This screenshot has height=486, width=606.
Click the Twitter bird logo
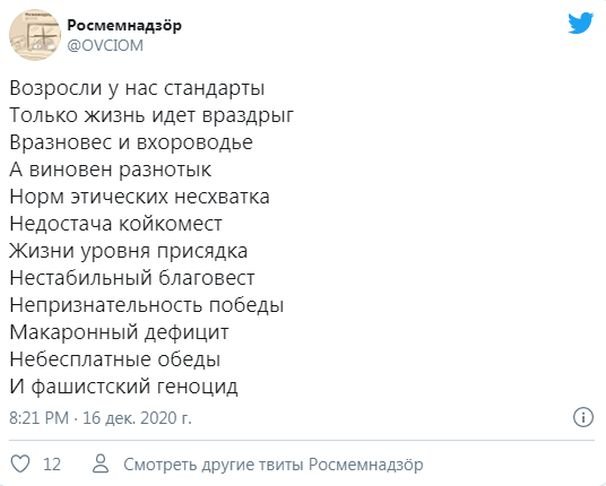coord(581,24)
